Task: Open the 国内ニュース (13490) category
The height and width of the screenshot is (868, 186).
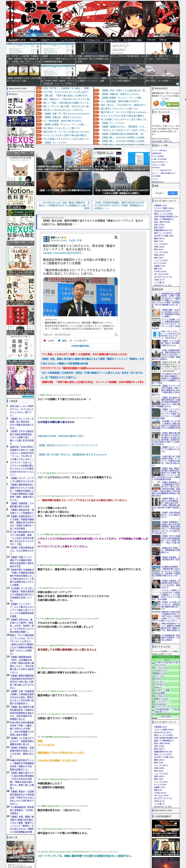Action: pos(163,214)
